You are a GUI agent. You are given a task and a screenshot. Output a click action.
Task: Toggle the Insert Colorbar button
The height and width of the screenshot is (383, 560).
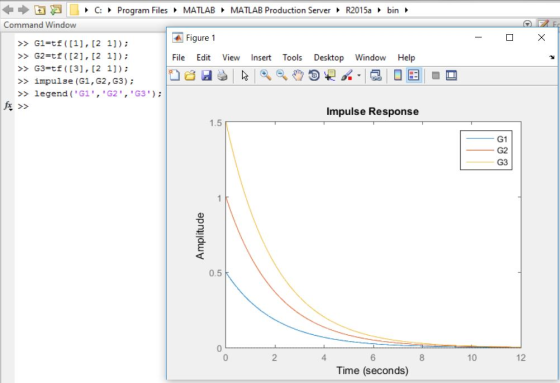click(x=398, y=75)
